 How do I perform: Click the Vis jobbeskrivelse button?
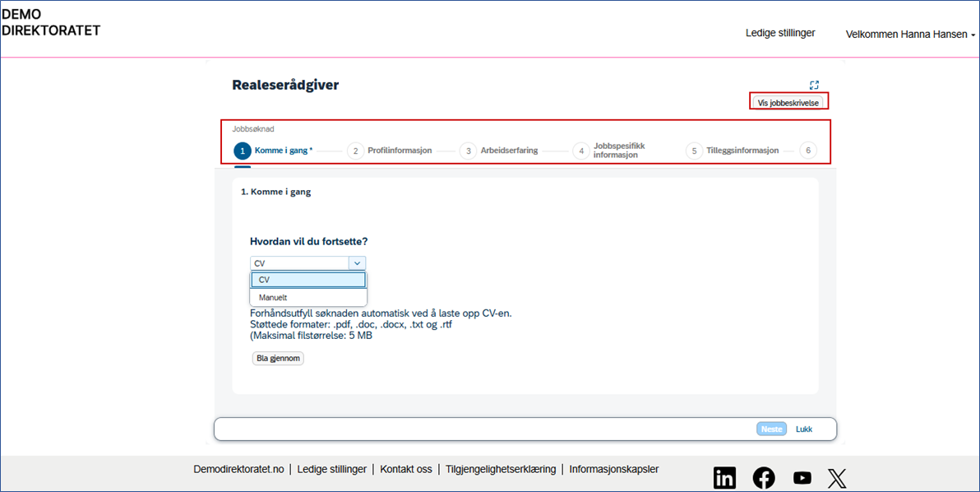788,103
